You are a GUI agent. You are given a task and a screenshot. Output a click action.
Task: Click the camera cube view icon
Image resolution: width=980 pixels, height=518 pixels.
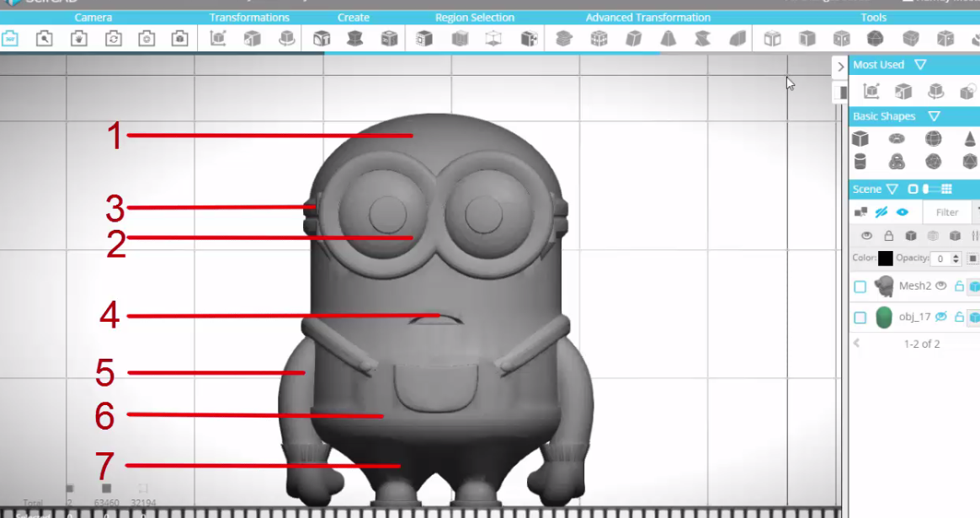(x=180, y=39)
